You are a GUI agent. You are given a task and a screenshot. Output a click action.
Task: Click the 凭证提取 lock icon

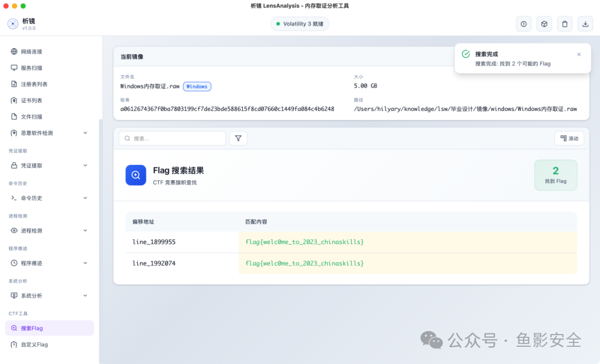coord(14,165)
